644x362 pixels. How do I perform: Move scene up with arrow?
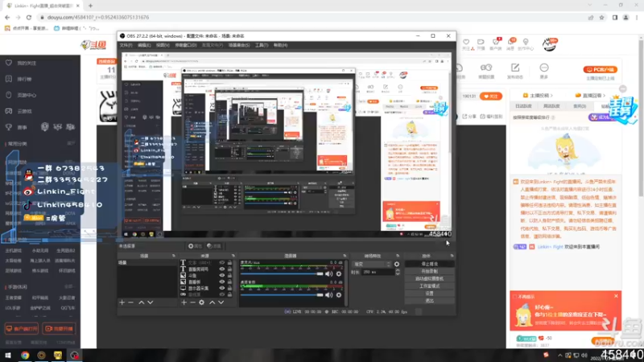click(142, 302)
